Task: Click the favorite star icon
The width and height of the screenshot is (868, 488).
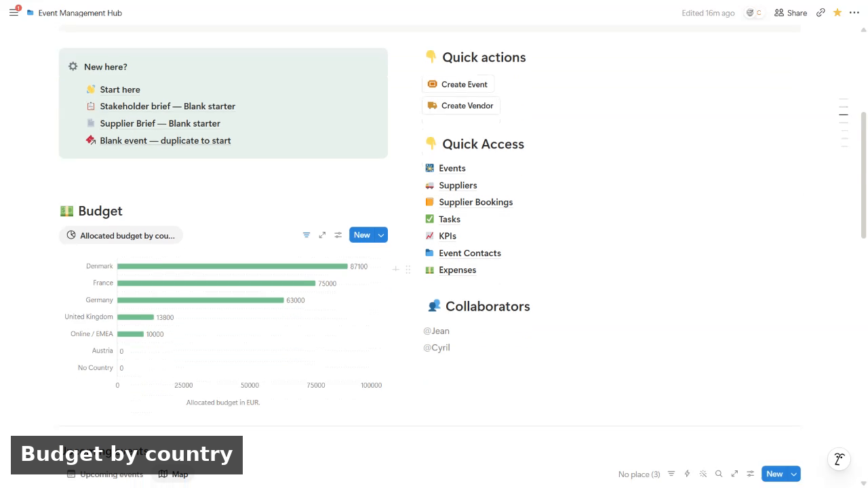Action: (837, 12)
